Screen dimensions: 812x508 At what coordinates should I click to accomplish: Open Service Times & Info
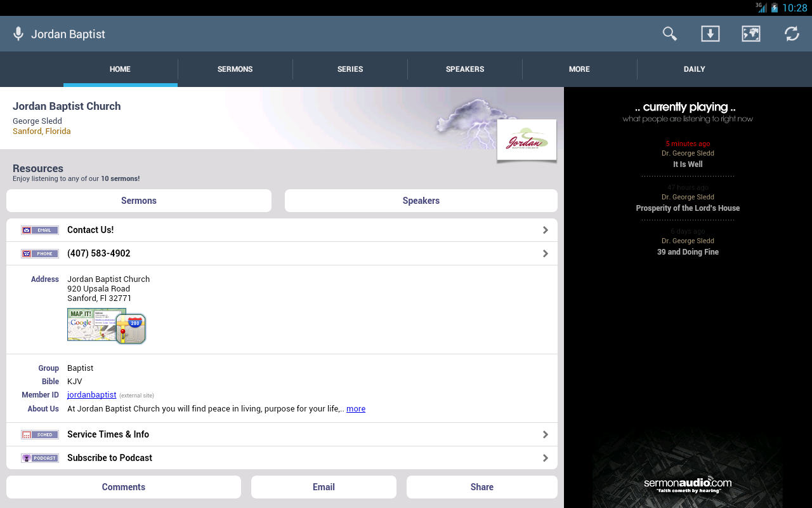click(282, 434)
